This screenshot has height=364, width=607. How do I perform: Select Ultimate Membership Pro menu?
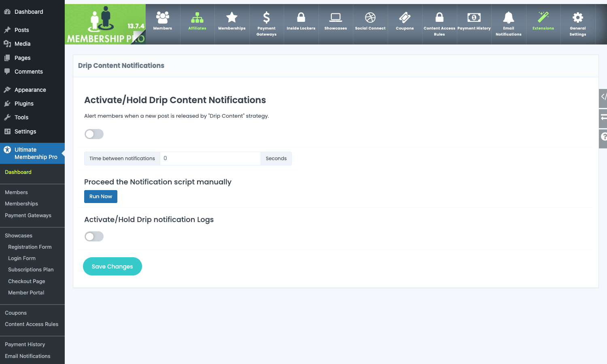(32, 153)
